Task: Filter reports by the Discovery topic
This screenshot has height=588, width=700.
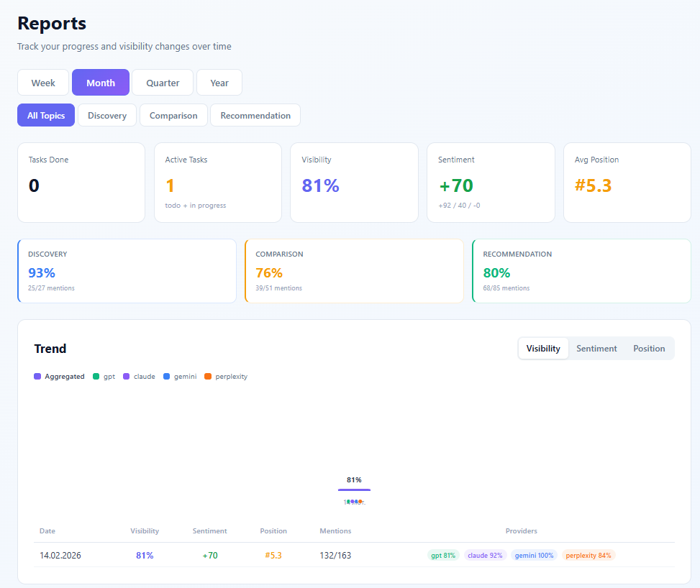Action: pyautogui.click(x=106, y=115)
